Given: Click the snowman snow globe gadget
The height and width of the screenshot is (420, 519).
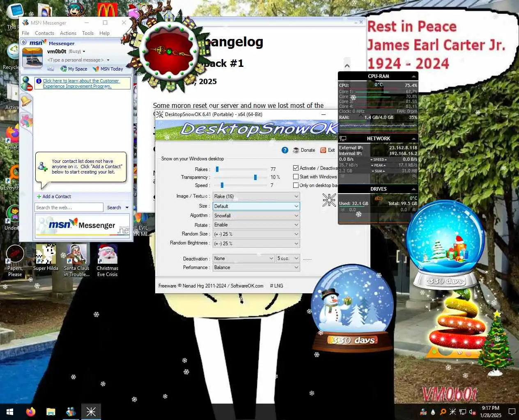Looking at the screenshot, I should click(x=352, y=308).
